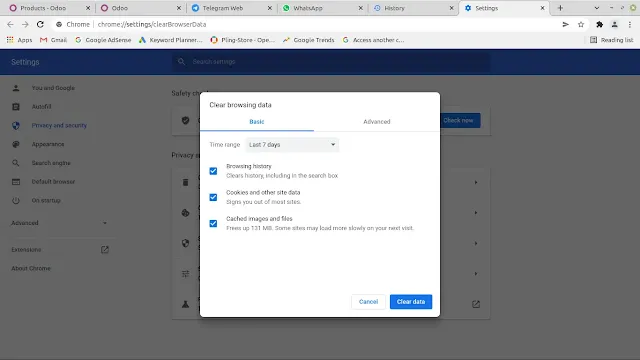Open Privacy Sandbox external link icon
Viewport: 640px width, 360px height.
476,304
